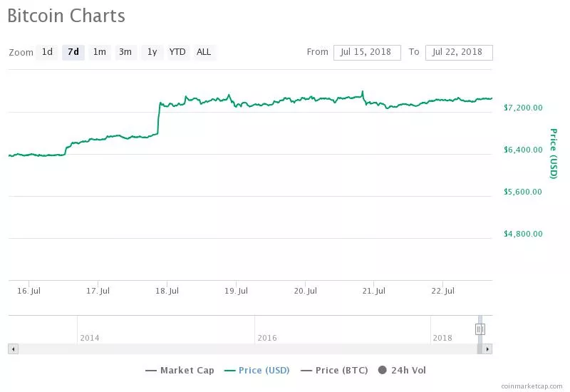
Task: Toggle the Price (USD) series
Action: 256,370
